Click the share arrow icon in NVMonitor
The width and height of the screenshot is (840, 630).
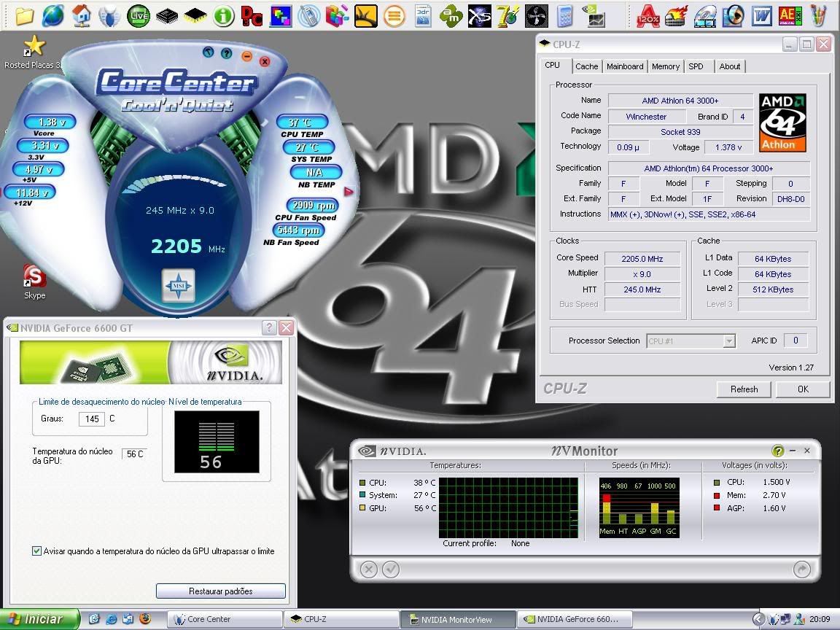(x=801, y=569)
